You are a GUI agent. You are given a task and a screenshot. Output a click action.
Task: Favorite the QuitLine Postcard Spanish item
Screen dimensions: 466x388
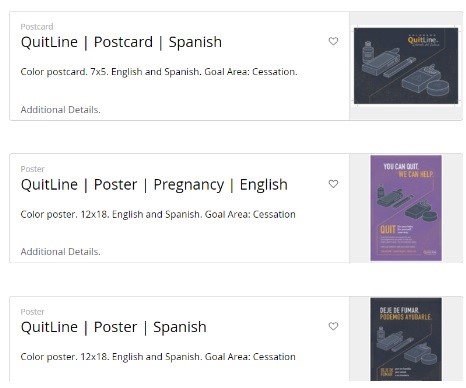pos(333,41)
